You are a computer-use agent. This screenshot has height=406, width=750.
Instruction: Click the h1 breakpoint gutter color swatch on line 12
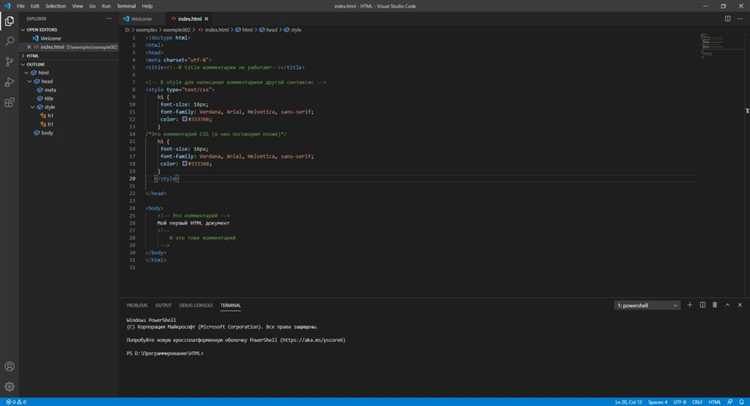coord(184,119)
